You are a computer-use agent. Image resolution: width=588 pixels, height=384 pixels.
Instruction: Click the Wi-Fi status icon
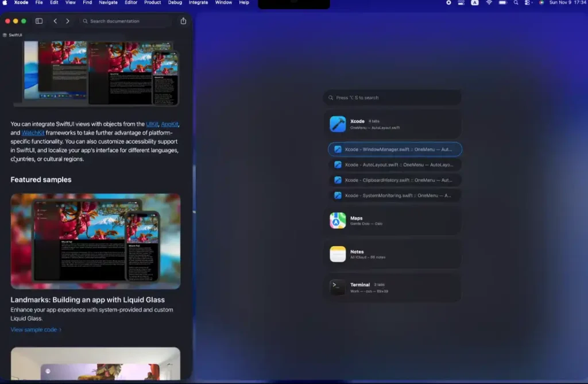489,3
